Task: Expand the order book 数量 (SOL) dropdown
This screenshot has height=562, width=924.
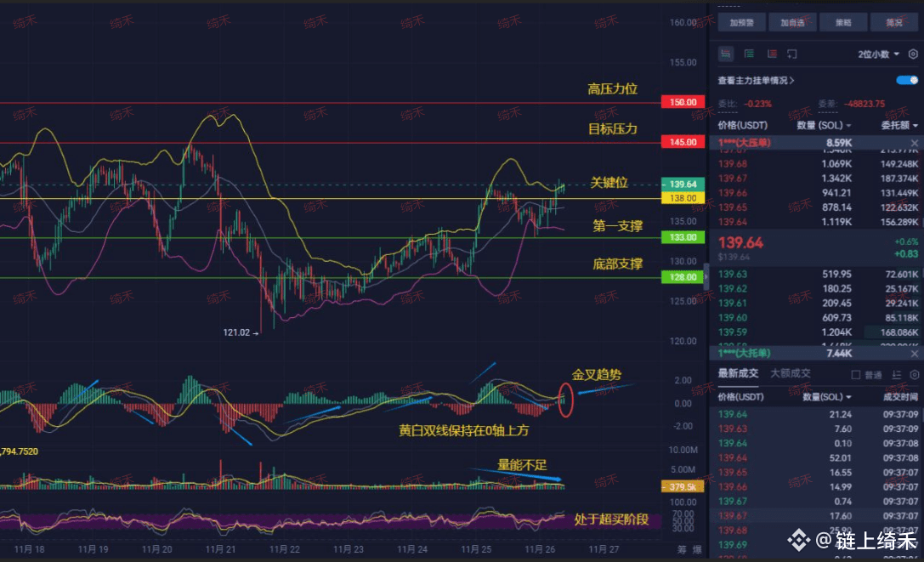Action: pyautogui.click(x=824, y=125)
